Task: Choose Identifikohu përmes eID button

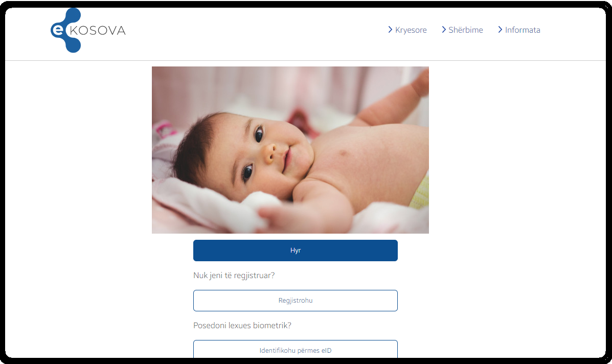Action: coord(296,349)
